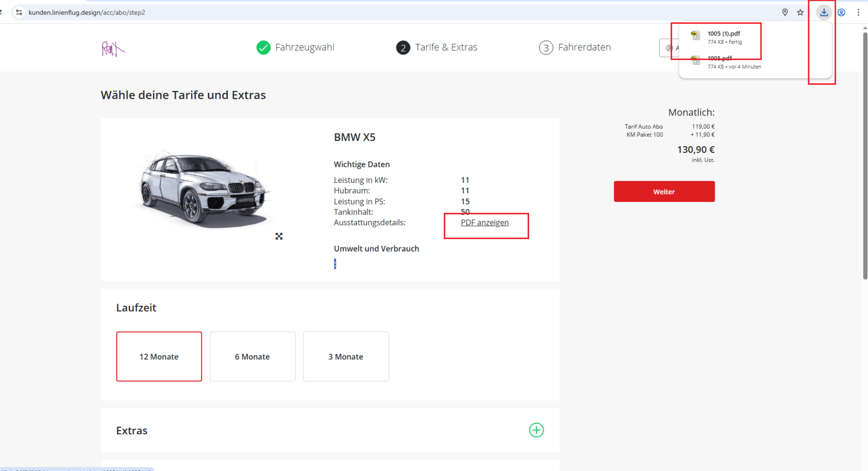Click the page's vertical scrollbar thumb
The height and width of the screenshot is (471, 868).
[865, 155]
